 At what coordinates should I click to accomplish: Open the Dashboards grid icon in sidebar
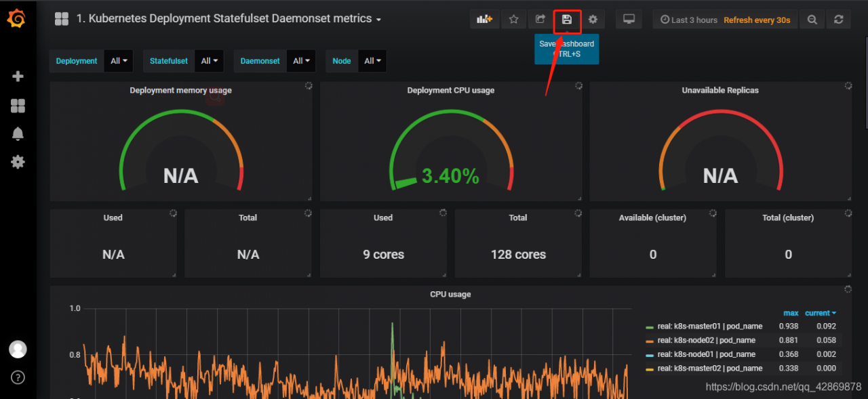[x=18, y=106]
